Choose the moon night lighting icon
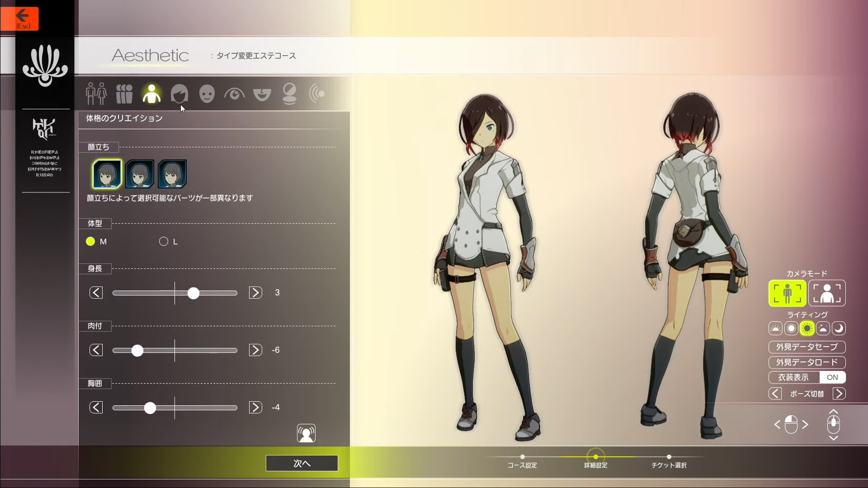 [x=839, y=328]
